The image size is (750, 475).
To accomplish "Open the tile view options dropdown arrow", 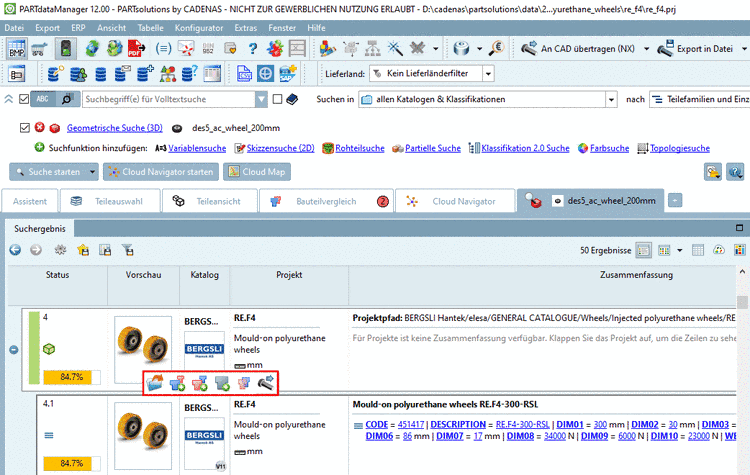I will coord(680,250).
